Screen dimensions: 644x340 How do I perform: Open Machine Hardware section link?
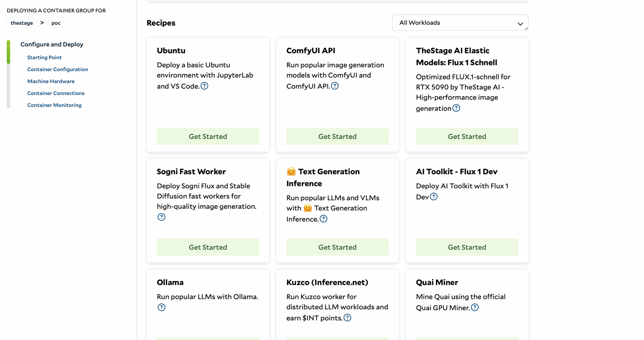tap(51, 81)
